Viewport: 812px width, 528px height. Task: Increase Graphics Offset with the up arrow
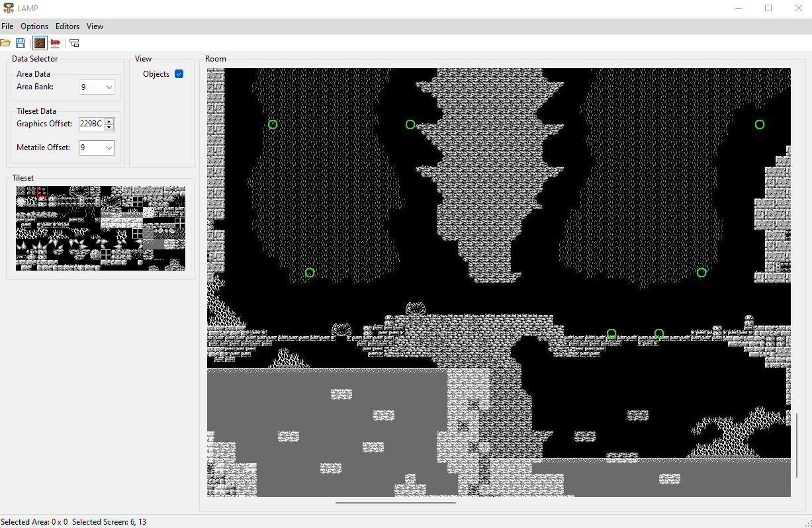pyautogui.click(x=109, y=120)
